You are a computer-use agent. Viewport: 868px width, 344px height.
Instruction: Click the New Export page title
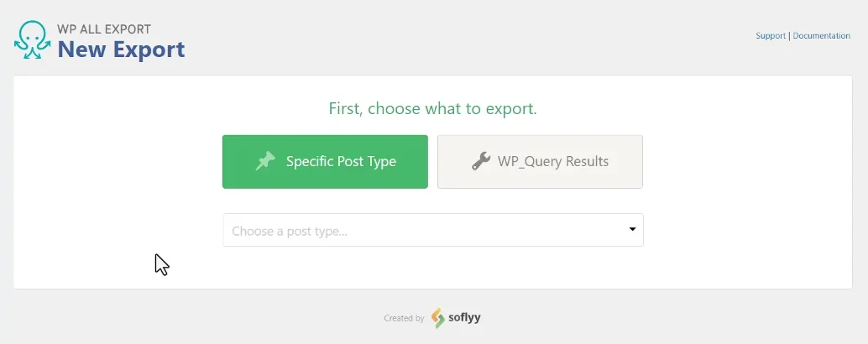pyautogui.click(x=121, y=50)
